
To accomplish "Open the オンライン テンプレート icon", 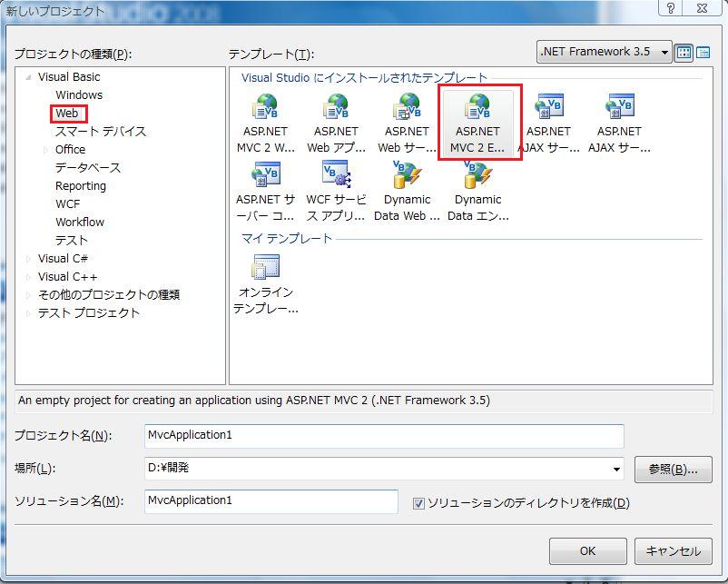I will [x=266, y=272].
